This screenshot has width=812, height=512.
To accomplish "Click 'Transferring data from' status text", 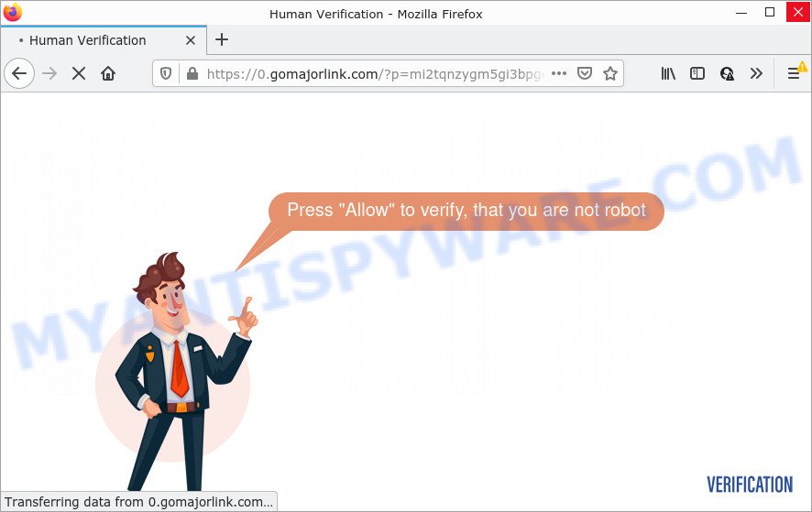I will [x=138, y=502].
